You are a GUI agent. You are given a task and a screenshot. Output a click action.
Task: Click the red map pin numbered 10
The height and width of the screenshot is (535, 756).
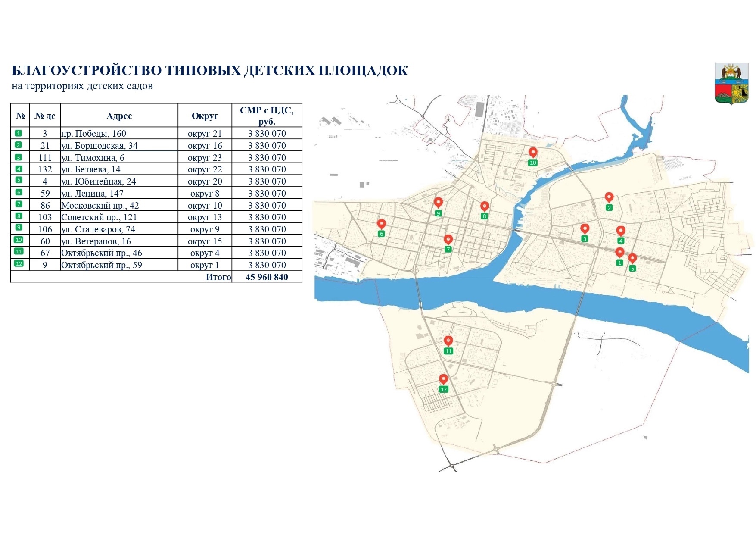pos(533,153)
